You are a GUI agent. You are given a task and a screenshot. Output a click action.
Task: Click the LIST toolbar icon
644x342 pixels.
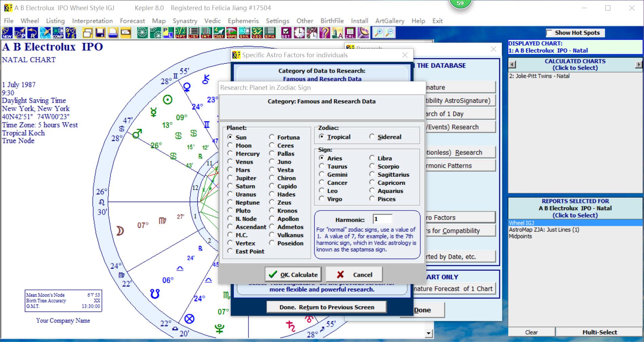[193, 33]
